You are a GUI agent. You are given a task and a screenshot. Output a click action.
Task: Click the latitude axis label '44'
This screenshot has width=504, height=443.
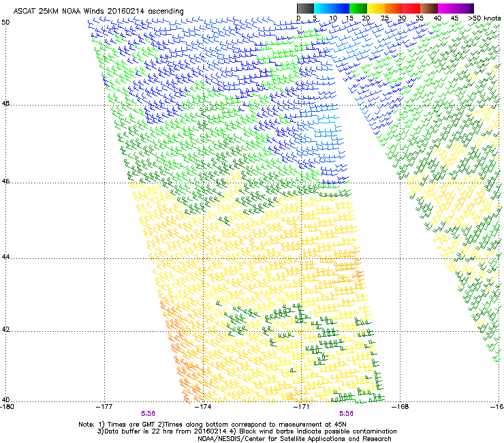5,257
